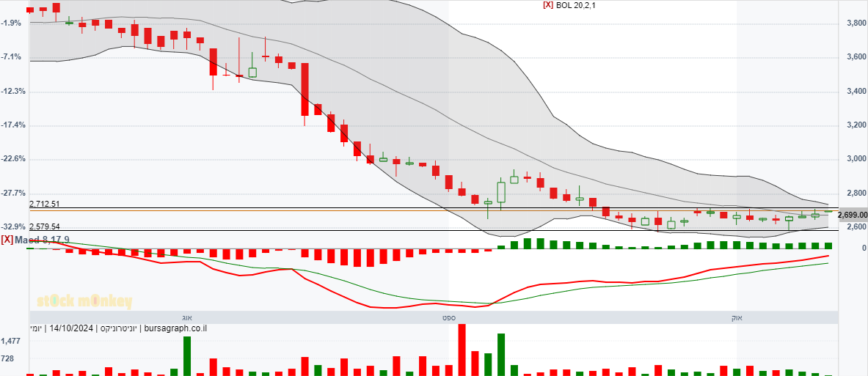Remove the Macd 8,17,9 indicator via its X
Screen dimensions: 868x376
coord(7,240)
